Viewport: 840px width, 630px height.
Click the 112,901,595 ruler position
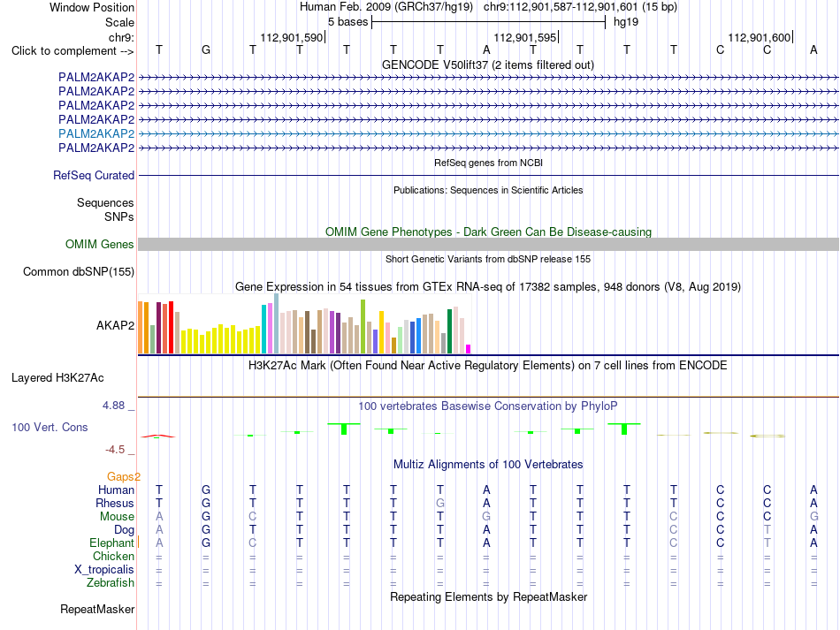525,37
